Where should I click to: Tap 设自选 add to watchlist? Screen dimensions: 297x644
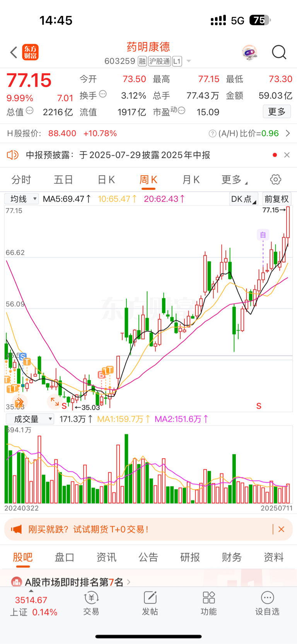click(x=267, y=603)
